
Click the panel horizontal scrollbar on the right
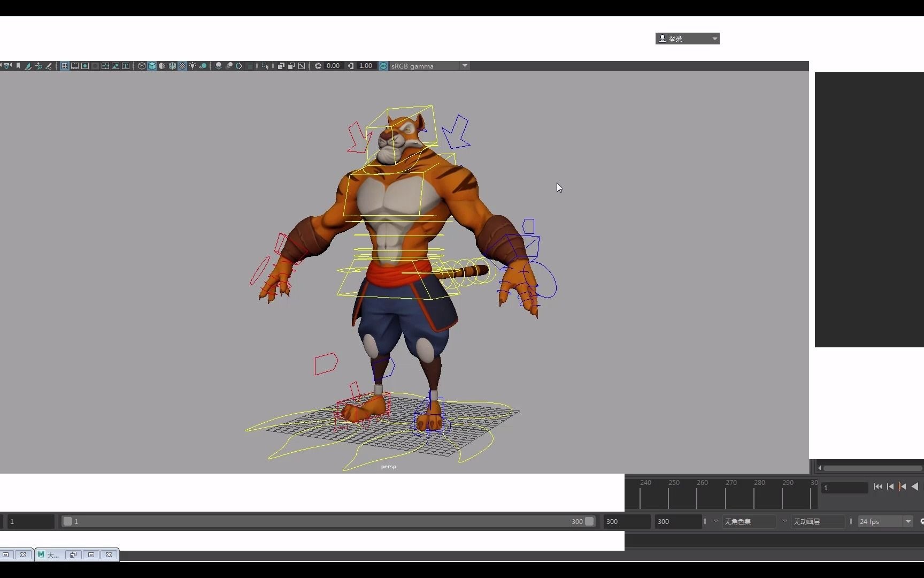(873, 468)
